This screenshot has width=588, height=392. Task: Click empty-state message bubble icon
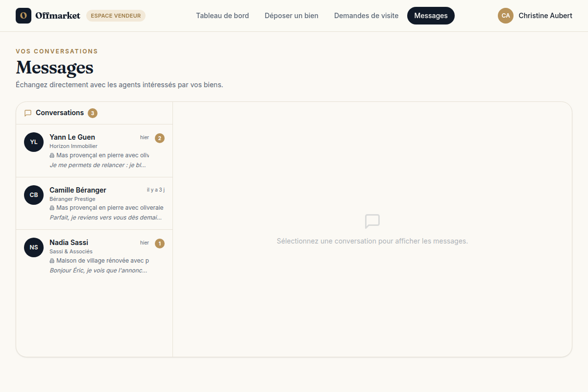tap(372, 221)
